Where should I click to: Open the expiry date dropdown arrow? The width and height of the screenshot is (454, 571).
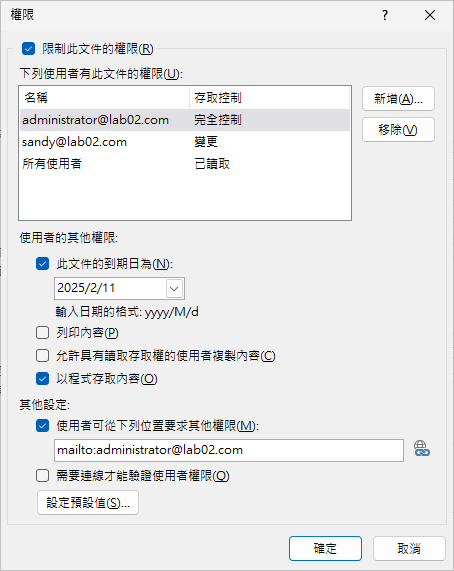(x=174, y=289)
